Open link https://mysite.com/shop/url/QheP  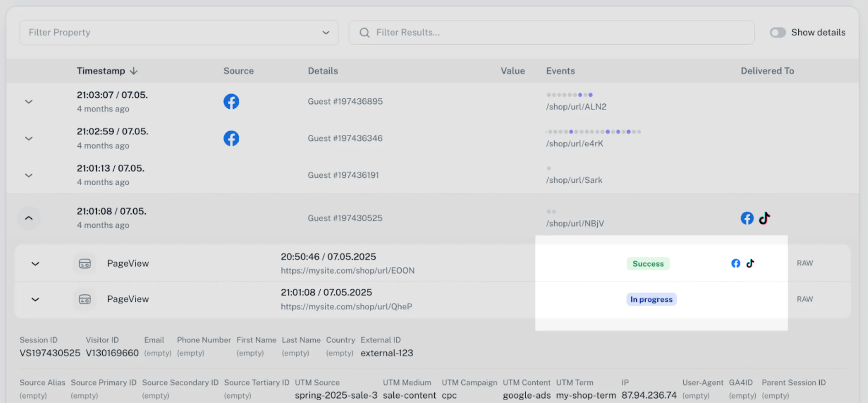(346, 306)
